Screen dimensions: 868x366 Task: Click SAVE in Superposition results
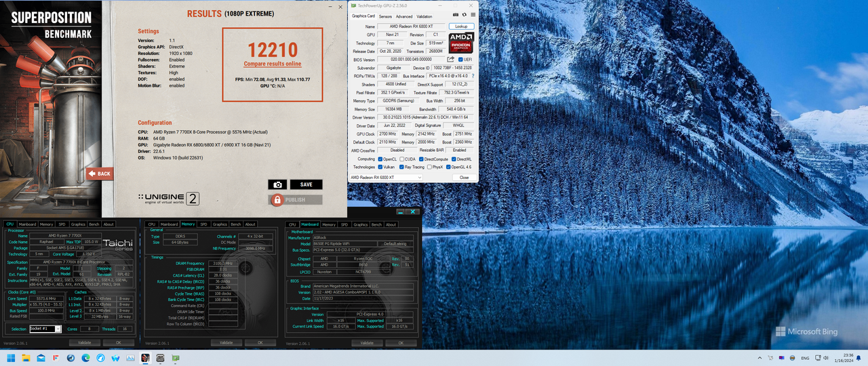coord(307,184)
